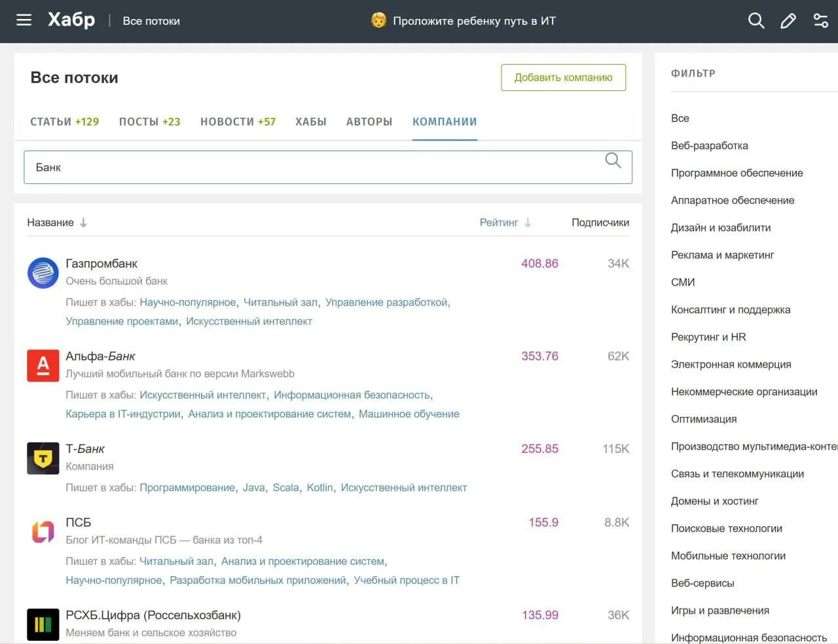Screen dimensions: 838x644
Task: Sort by Название arrow
Action: coord(83,223)
